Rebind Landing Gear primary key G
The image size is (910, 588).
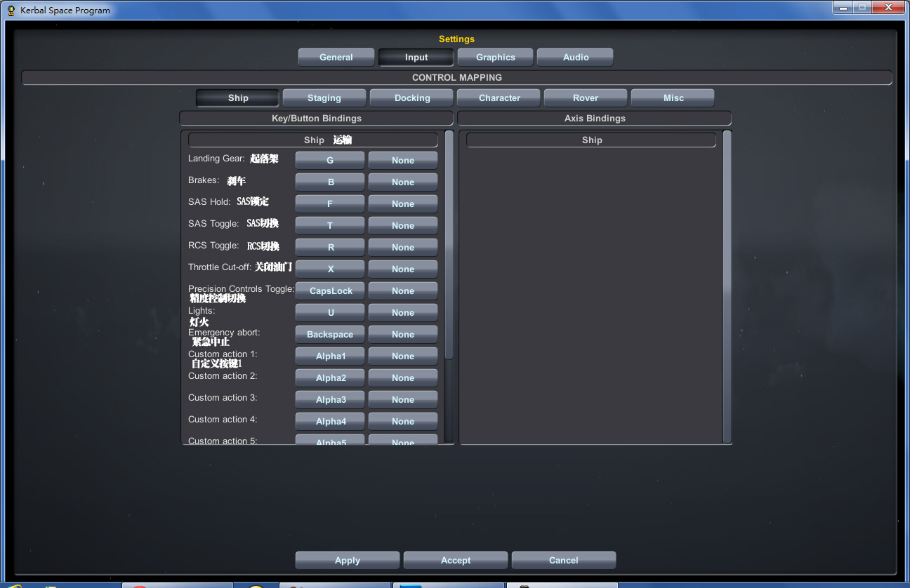(x=330, y=161)
